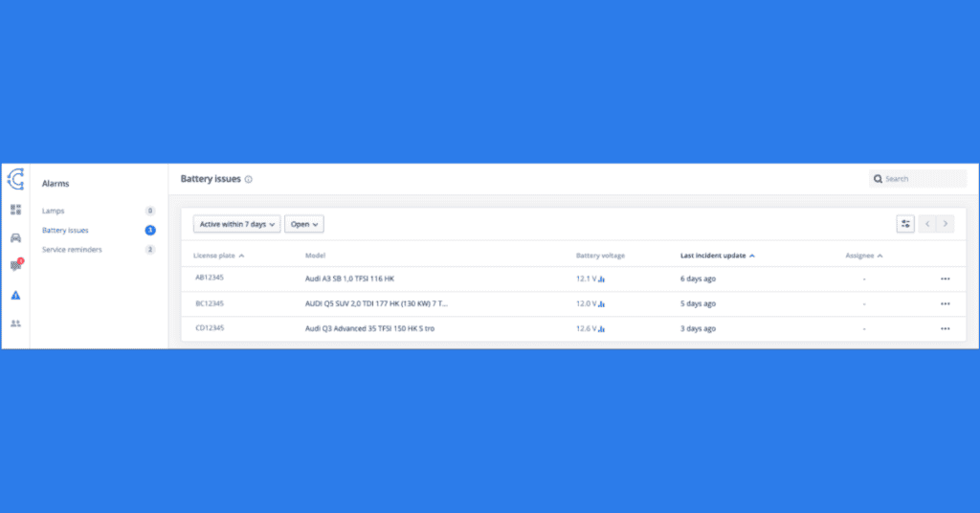The height and width of the screenshot is (513, 980).
Task: Sort by the License plate column header
Action: 219,256
